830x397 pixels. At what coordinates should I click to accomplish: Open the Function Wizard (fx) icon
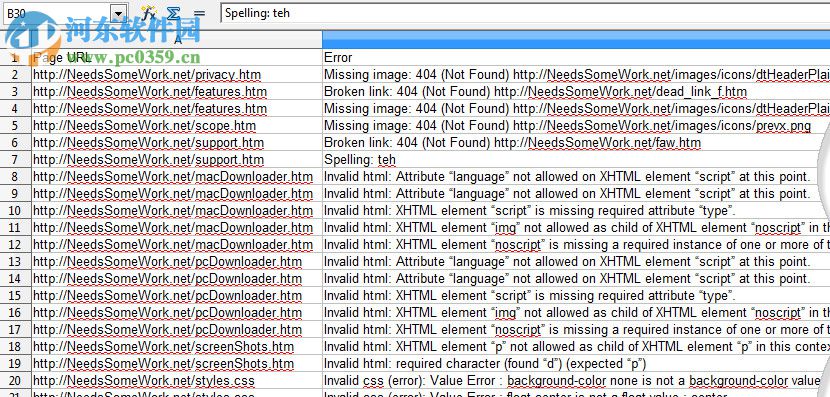pyautogui.click(x=148, y=13)
